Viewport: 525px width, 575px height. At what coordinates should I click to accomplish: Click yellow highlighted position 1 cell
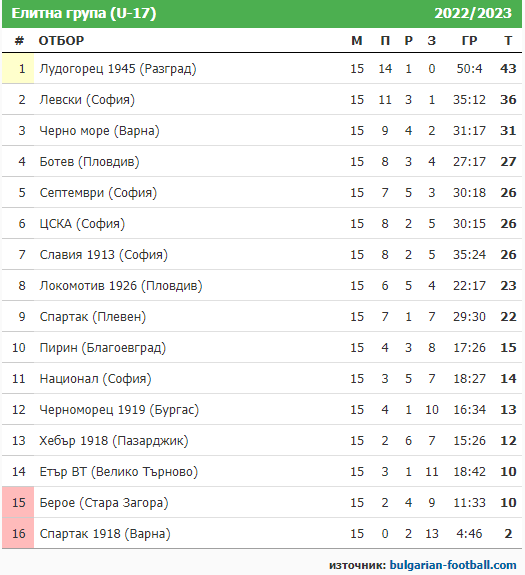[x=18, y=69]
